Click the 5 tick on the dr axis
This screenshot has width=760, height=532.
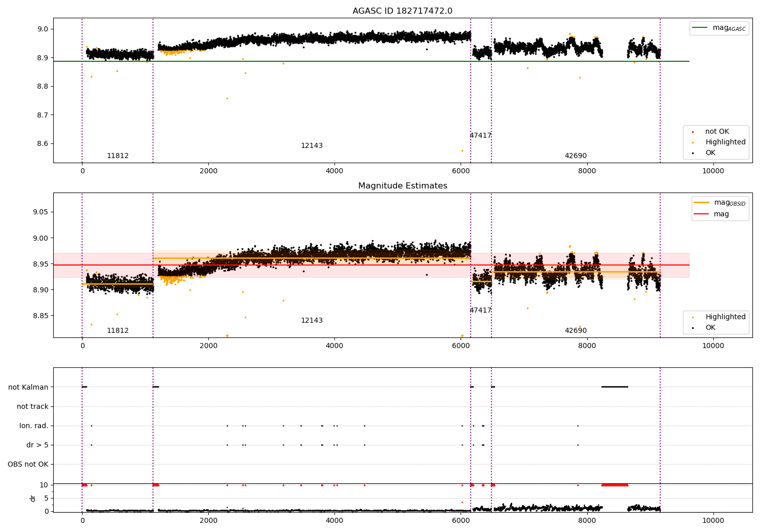coord(47,499)
